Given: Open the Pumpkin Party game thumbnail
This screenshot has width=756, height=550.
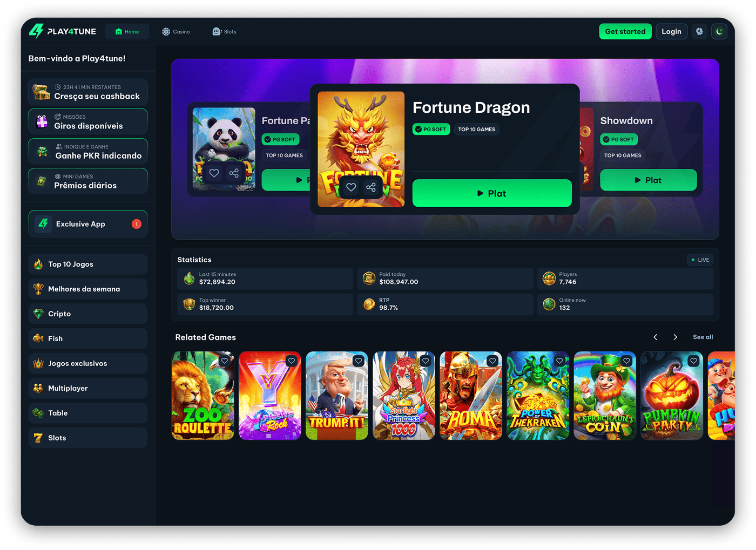Looking at the screenshot, I should pyautogui.click(x=672, y=396).
